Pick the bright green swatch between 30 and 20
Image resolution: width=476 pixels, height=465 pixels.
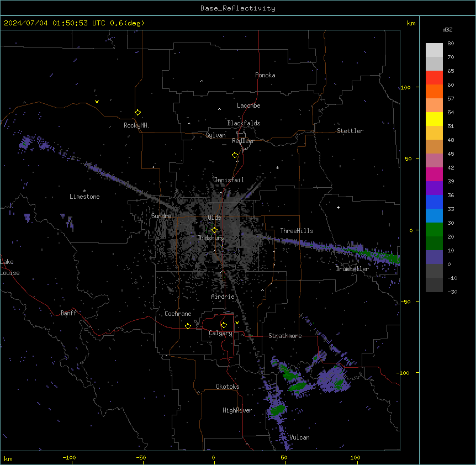click(434, 230)
